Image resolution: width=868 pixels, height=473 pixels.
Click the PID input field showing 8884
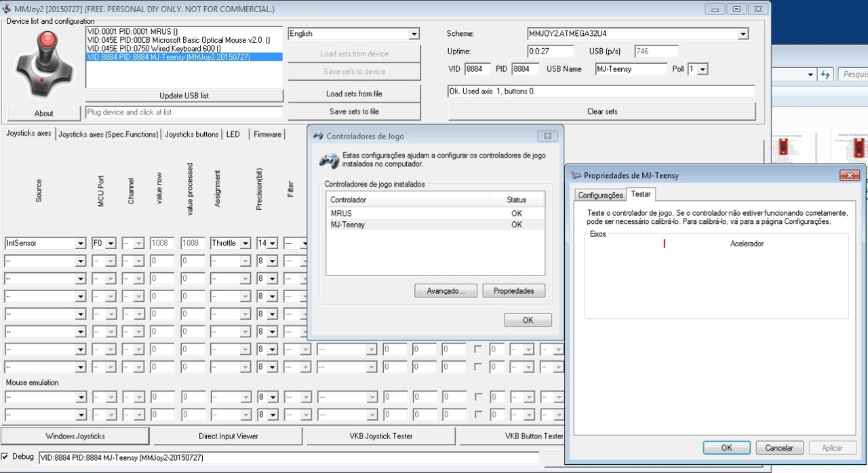pos(525,69)
